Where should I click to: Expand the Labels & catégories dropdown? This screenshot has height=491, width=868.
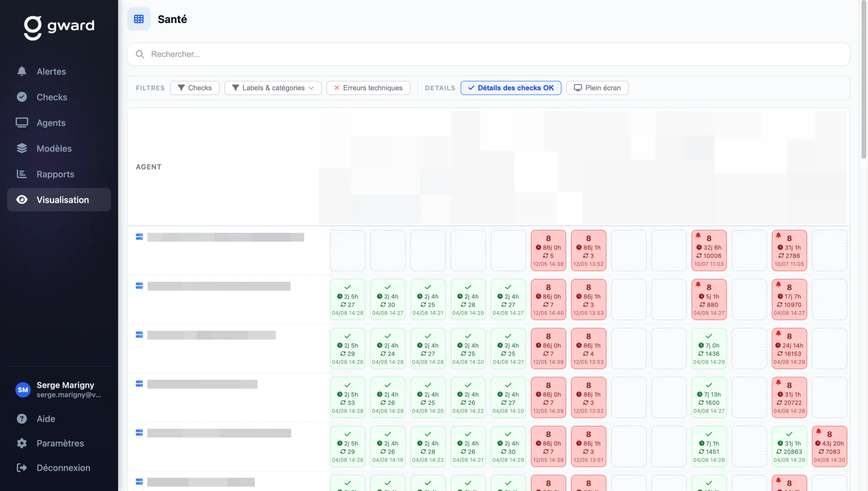(273, 88)
